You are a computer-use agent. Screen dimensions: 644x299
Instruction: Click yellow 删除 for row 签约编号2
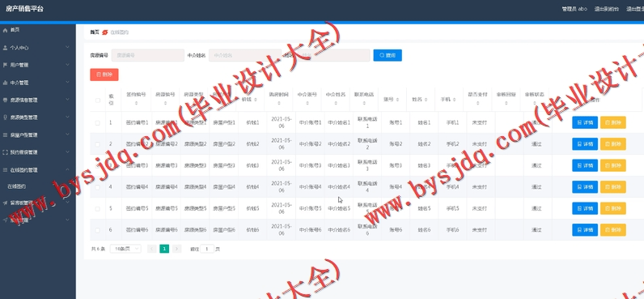[x=612, y=144]
